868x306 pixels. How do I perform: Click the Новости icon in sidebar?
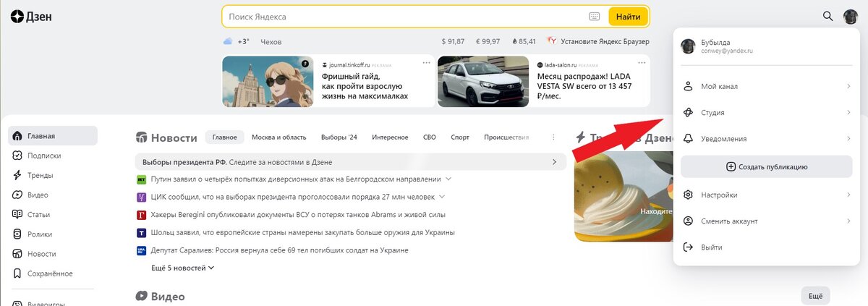point(17,254)
